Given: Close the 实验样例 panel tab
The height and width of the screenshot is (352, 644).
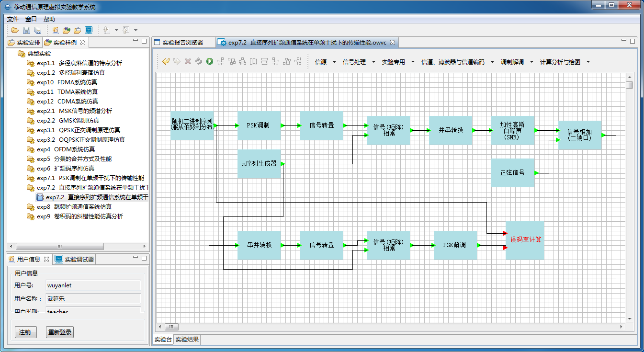Looking at the screenshot, I should coord(82,42).
